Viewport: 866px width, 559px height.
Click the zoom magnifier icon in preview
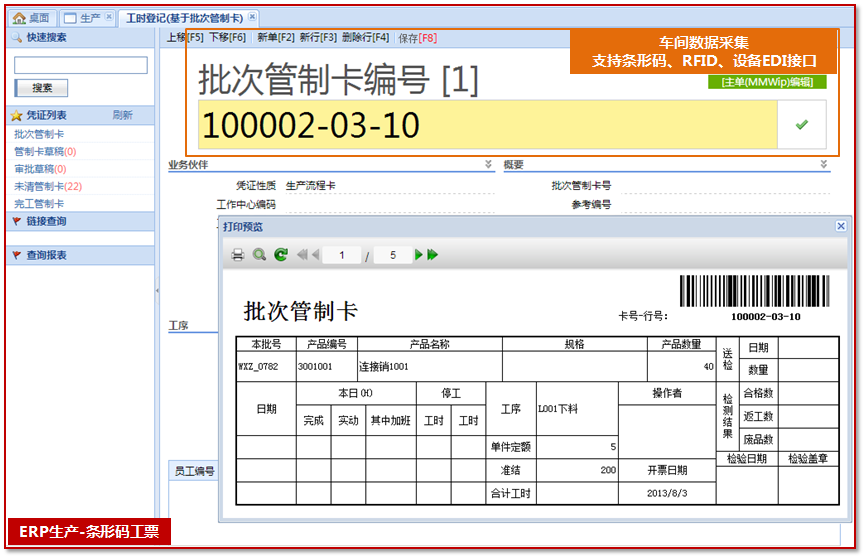(x=259, y=255)
